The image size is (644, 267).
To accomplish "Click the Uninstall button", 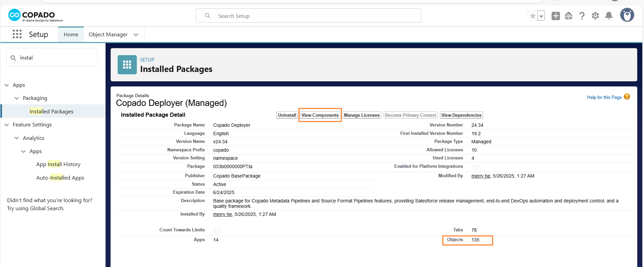I will pos(287,115).
